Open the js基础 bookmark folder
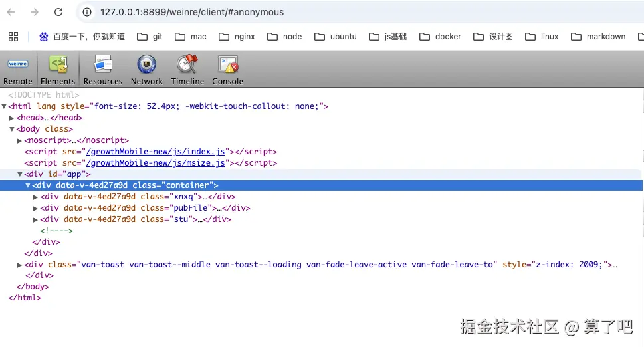 (387, 37)
